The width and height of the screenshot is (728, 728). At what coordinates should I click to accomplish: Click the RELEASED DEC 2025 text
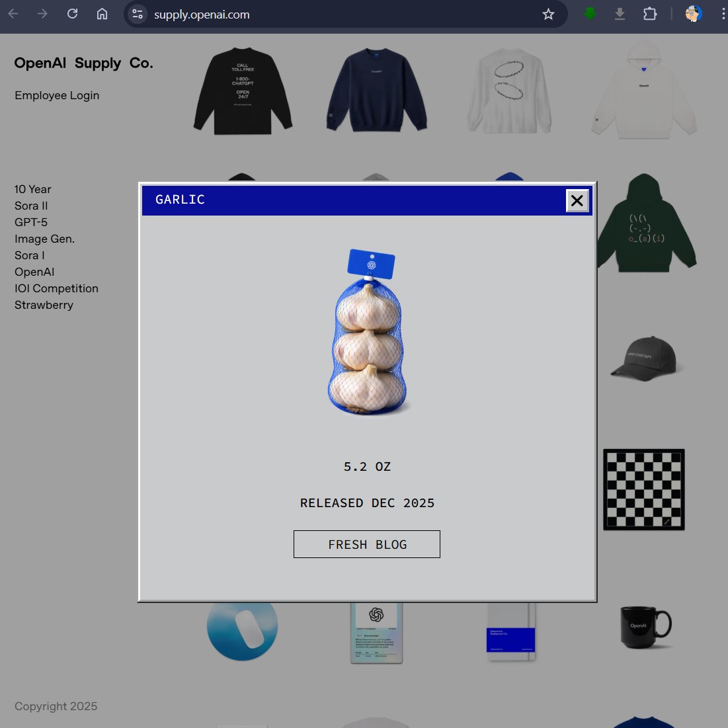click(367, 503)
